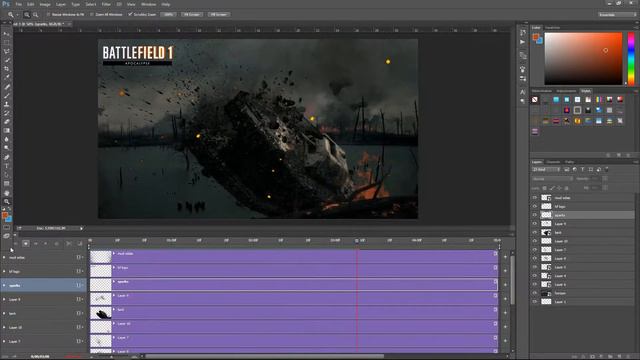Open the Filter menu
Viewport: 640px width, 360px height.
tap(106, 4)
